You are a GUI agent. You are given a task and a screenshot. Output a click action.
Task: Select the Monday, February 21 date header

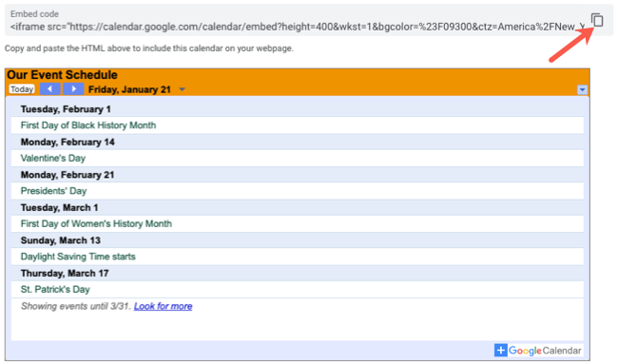coord(68,175)
